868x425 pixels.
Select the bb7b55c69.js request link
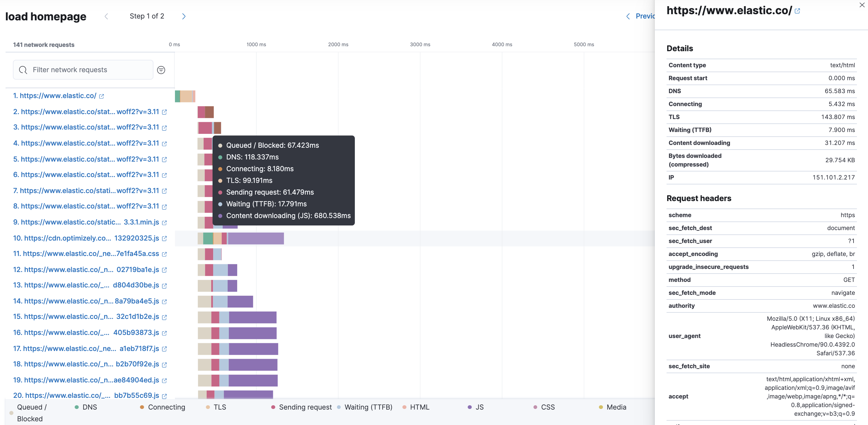tap(86, 395)
